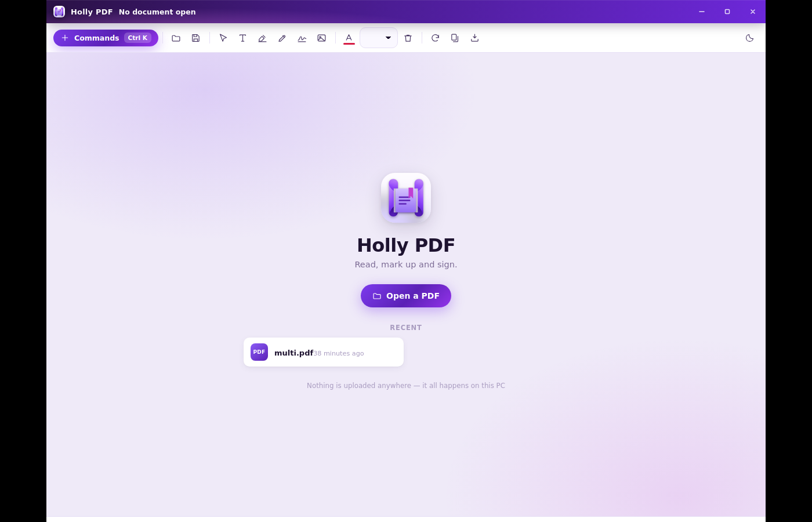Select the insert image tool
The image size is (812, 522).
pos(322,38)
